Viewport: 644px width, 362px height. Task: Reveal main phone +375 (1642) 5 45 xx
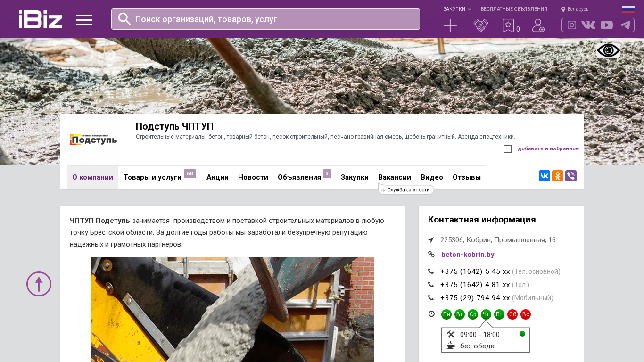(x=475, y=271)
